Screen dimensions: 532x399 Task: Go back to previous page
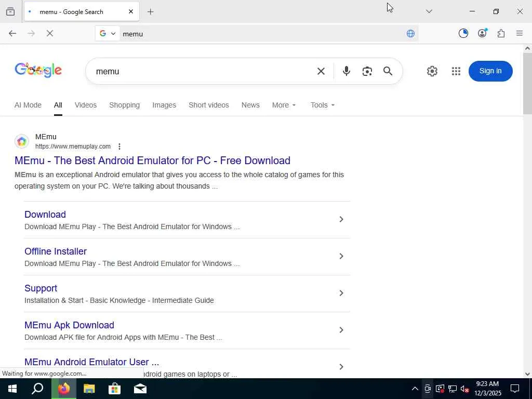tap(12, 33)
